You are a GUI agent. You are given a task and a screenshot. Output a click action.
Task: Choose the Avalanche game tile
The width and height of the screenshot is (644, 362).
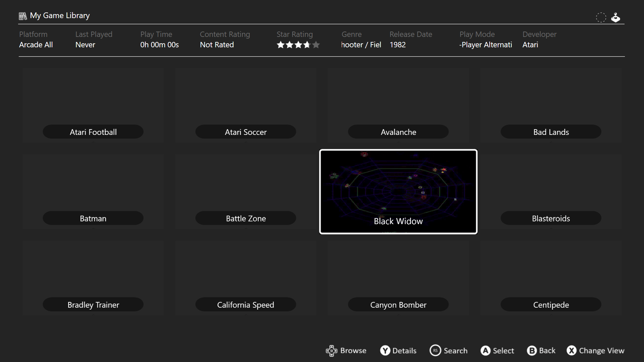(x=398, y=106)
